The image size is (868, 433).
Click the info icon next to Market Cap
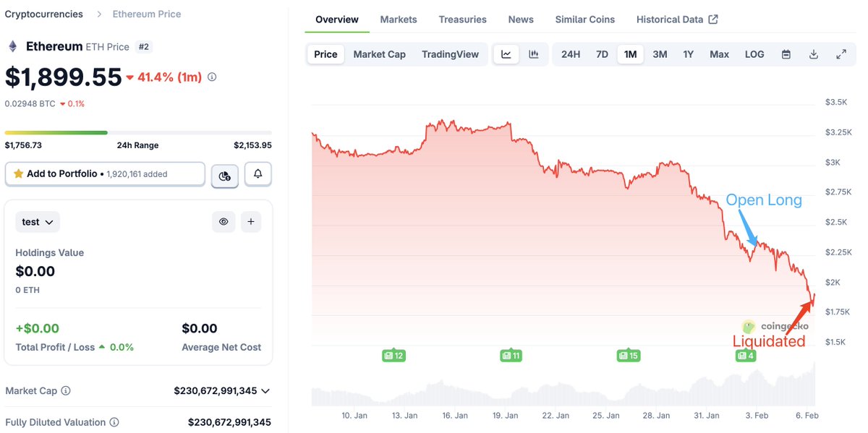click(66, 391)
